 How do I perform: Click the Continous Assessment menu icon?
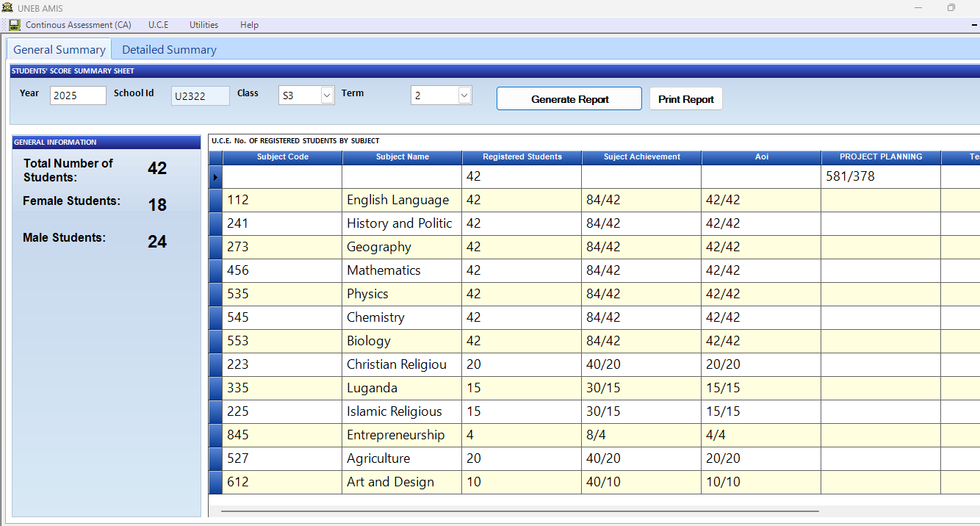(x=13, y=24)
